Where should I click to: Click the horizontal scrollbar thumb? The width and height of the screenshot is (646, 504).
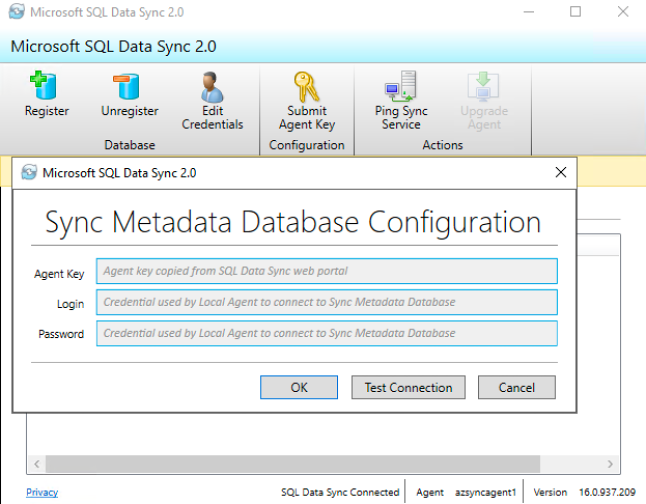[x=293, y=464]
